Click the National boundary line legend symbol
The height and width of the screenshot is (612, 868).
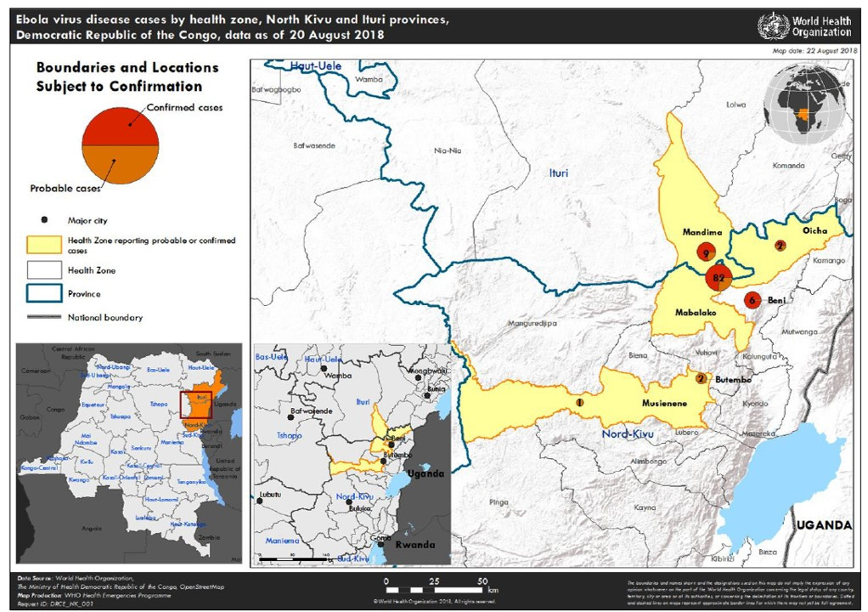click(x=43, y=317)
